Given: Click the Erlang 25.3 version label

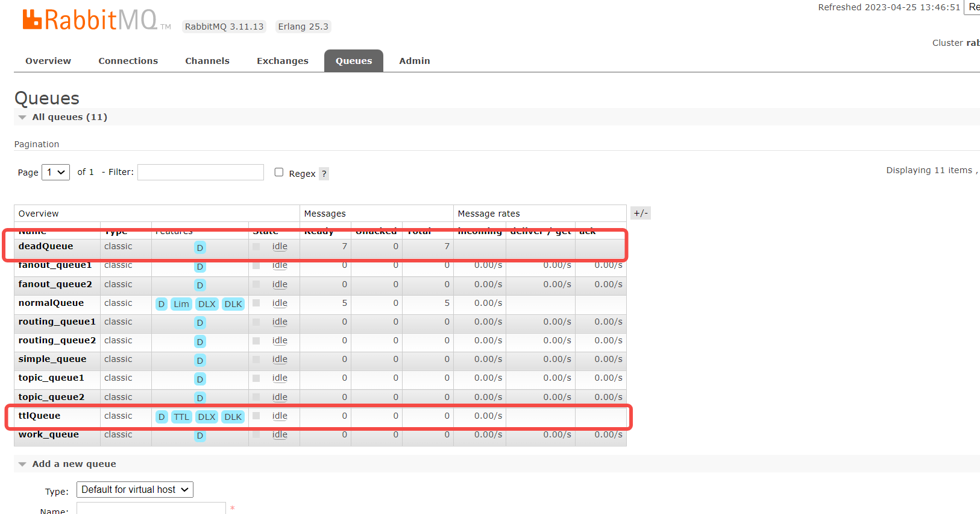Looking at the screenshot, I should pos(303,27).
